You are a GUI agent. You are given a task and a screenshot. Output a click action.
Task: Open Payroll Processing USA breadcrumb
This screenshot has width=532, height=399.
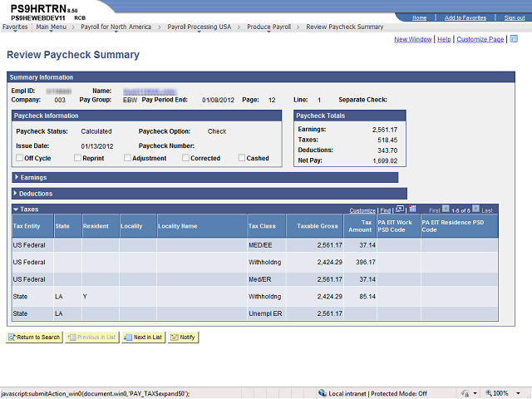(x=199, y=27)
